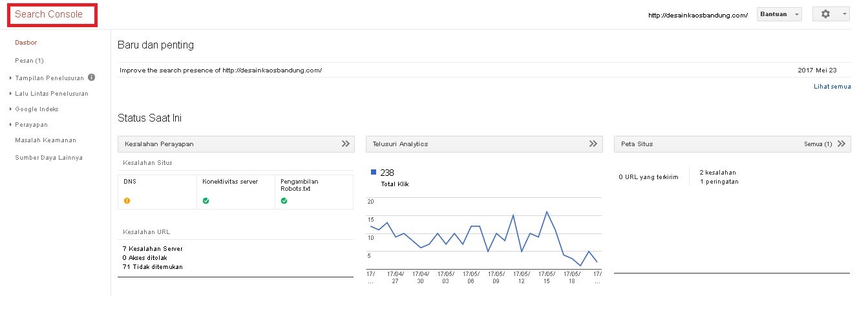Open the 'Improve the search presence' message
This screenshot has height=311, width=868.
click(x=220, y=70)
